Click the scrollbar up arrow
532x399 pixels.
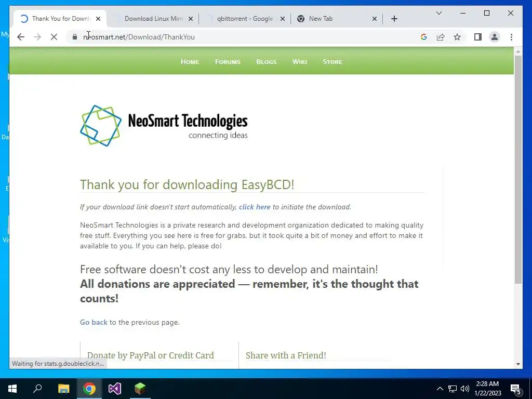pyautogui.click(x=518, y=51)
